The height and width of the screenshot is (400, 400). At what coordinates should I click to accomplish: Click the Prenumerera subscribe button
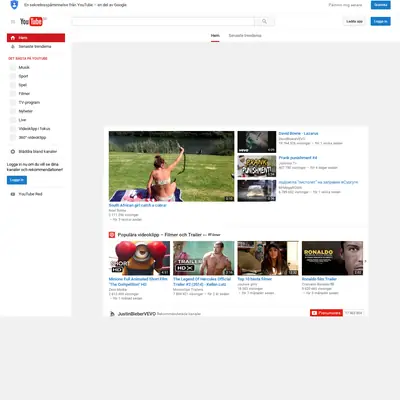click(326, 313)
